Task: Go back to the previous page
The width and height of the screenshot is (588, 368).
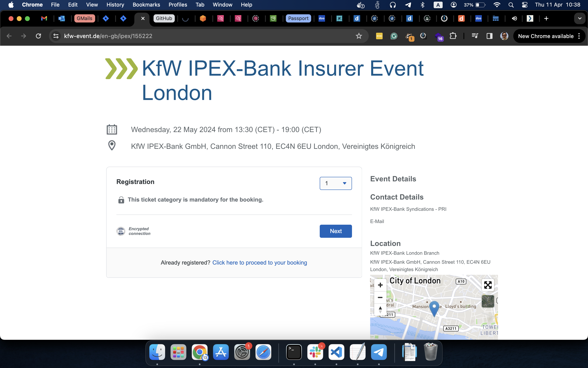Action: pyautogui.click(x=9, y=36)
